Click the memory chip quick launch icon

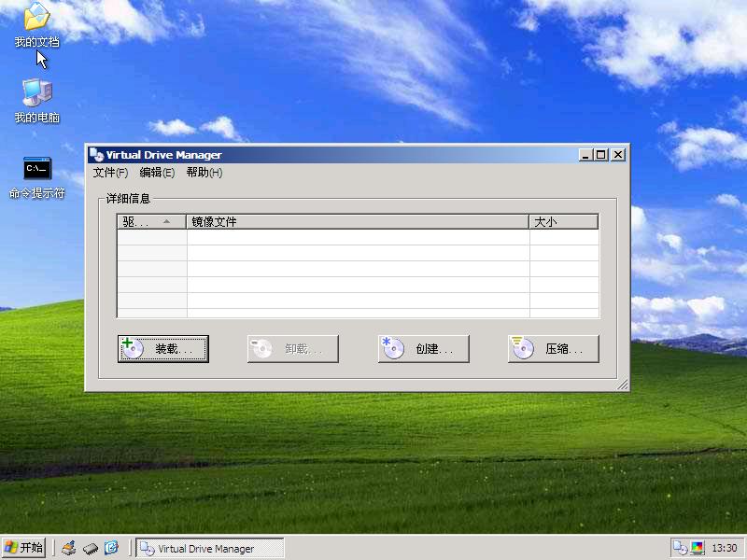point(90,549)
